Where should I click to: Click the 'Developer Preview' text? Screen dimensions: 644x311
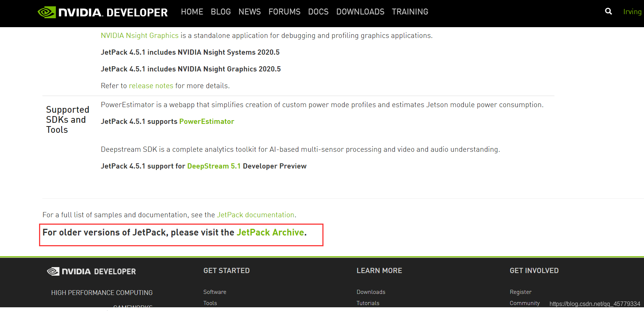275,166
